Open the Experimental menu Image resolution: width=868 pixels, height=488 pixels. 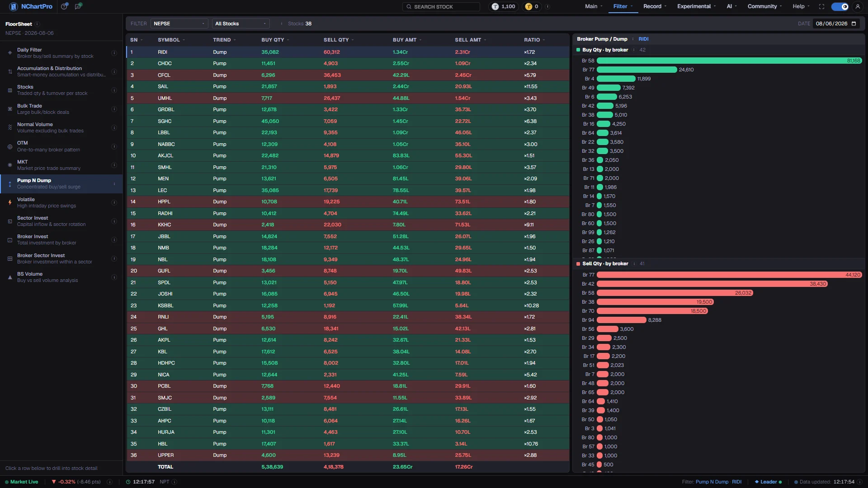pos(696,6)
